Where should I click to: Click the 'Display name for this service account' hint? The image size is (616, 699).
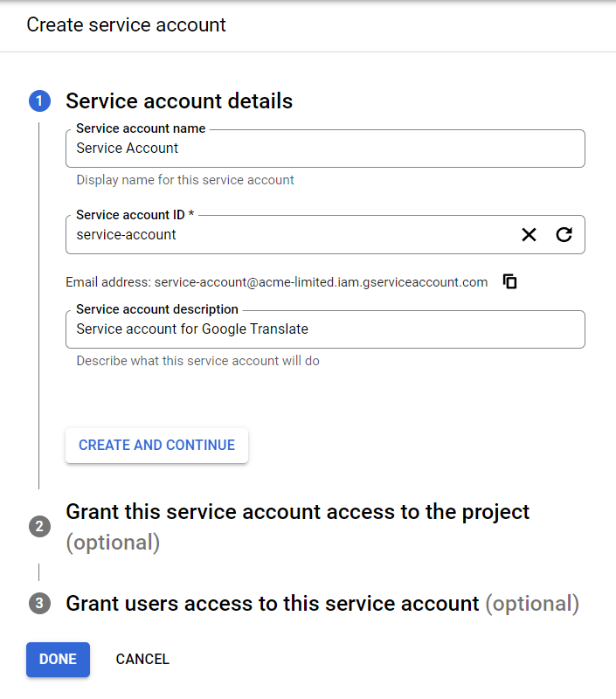click(x=185, y=180)
